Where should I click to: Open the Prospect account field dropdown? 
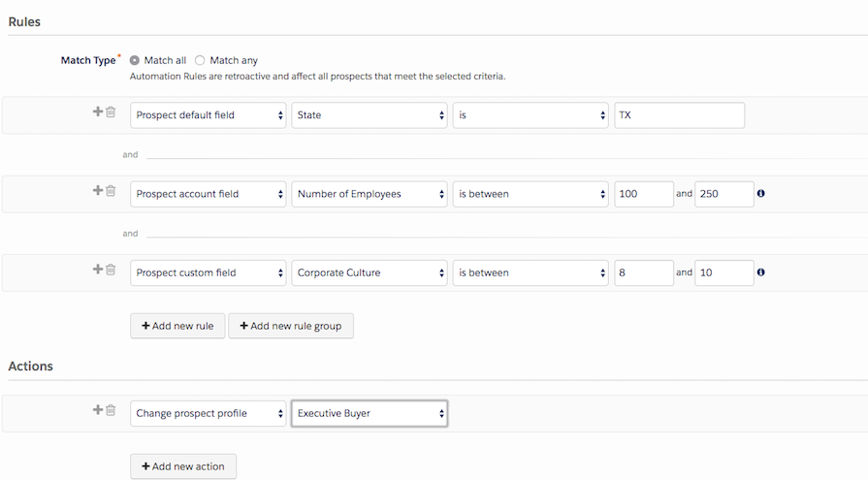coord(209,194)
